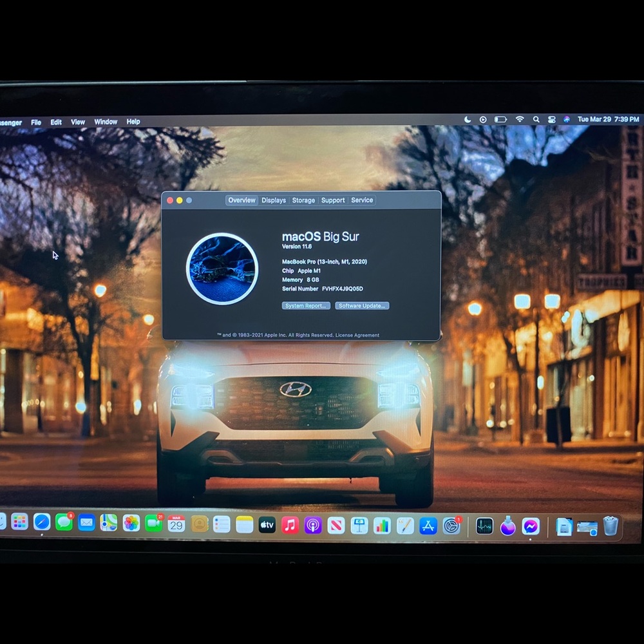Open the Calendar app showing 29

coord(176,524)
